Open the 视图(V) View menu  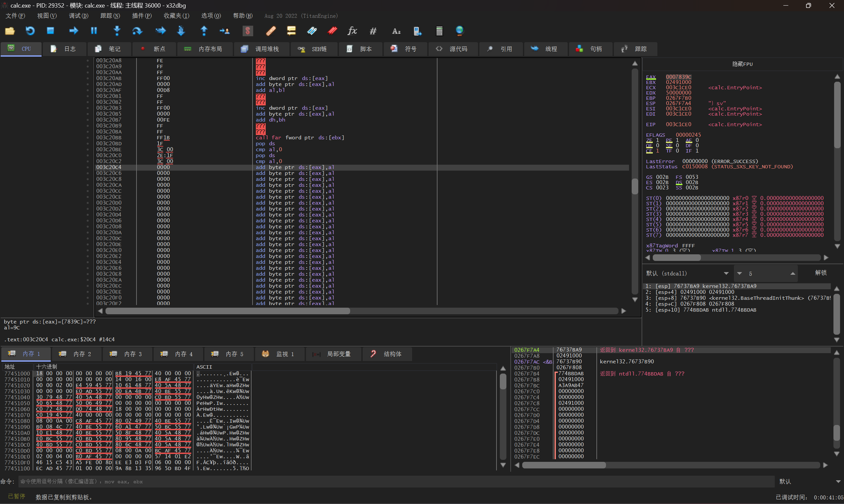47,16
